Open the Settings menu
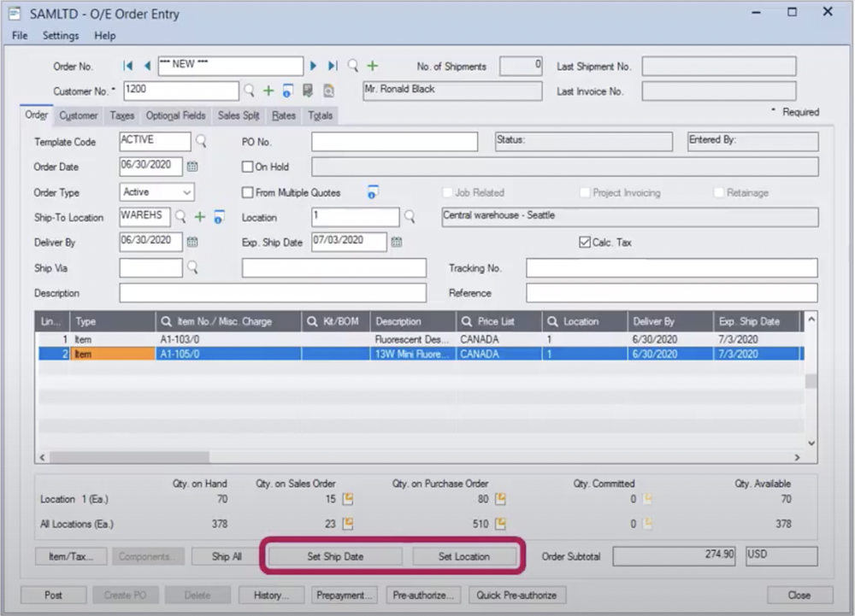This screenshot has height=616, width=855. pyautogui.click(x=61, y=35)
